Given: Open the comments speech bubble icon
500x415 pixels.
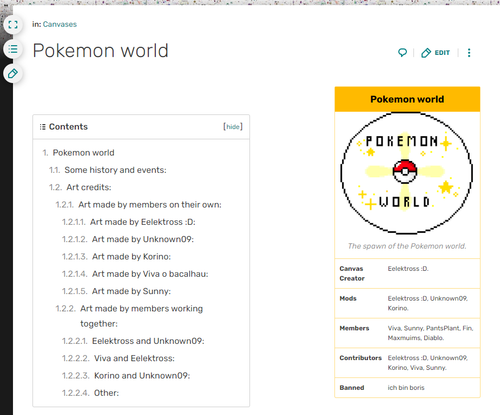Looking at the screenshot, I should pyautogui.click(x=402, y=53).
